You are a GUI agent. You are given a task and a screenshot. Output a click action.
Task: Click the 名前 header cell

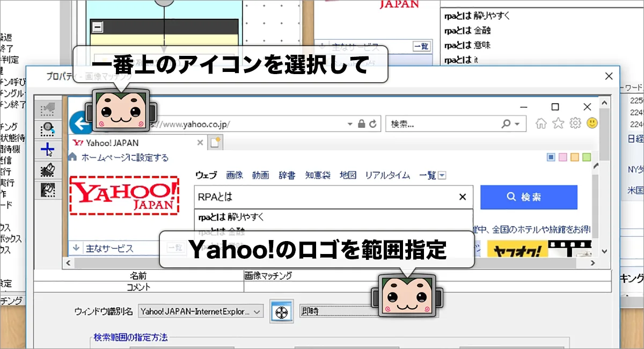pos(138,276)
